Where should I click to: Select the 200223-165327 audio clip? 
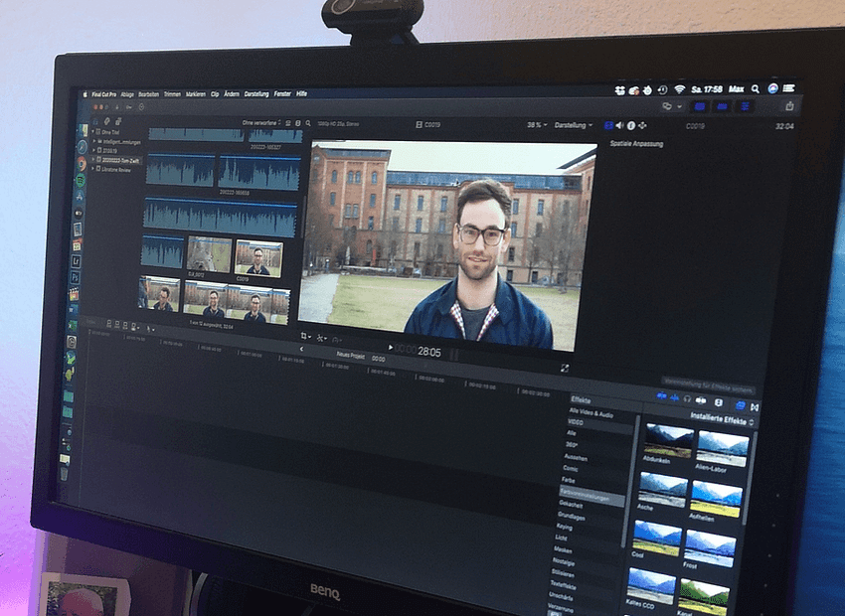(x=276, y=136)
